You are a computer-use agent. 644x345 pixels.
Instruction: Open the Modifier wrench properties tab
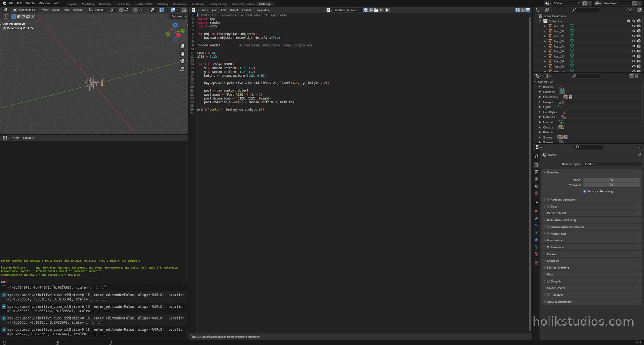(536, 218)
